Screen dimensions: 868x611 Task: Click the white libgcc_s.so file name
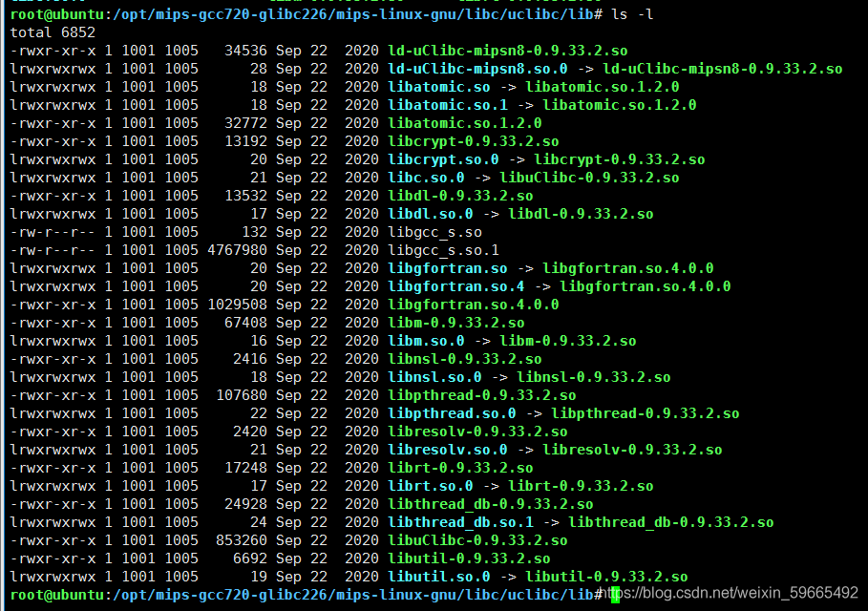pos(435,232)
